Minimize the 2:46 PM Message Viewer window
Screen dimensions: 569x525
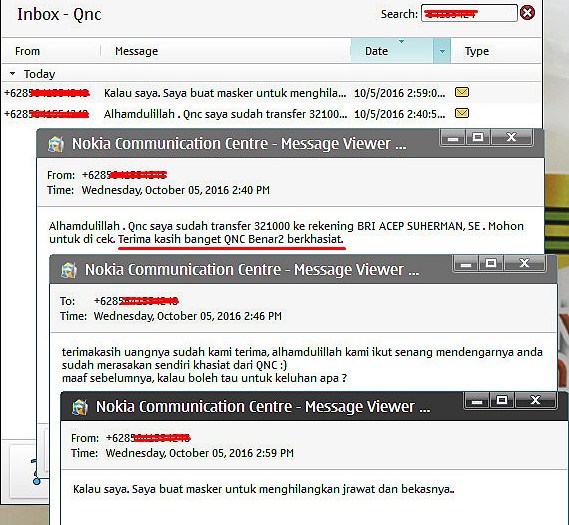(466, 264)
